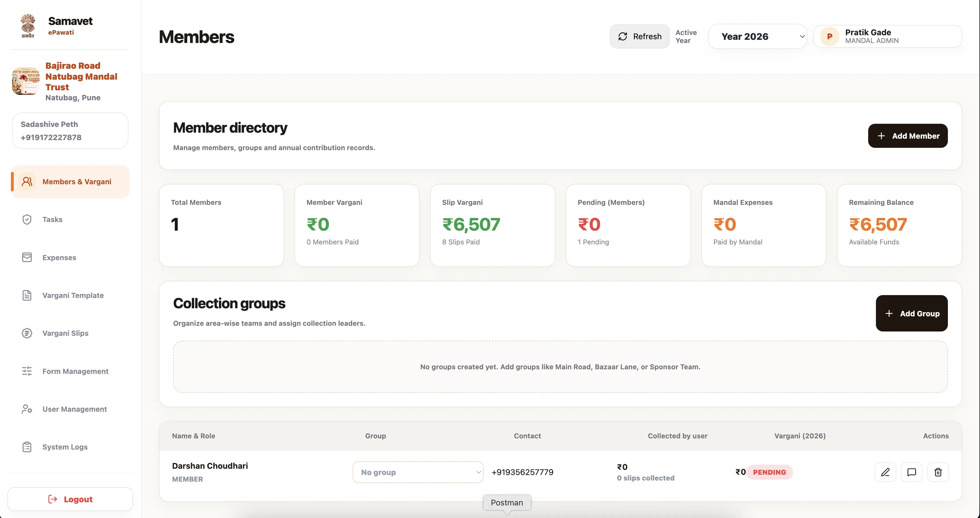Screen dimensions: 980x518
Task: Click the Total Members card
Action: 221,225
